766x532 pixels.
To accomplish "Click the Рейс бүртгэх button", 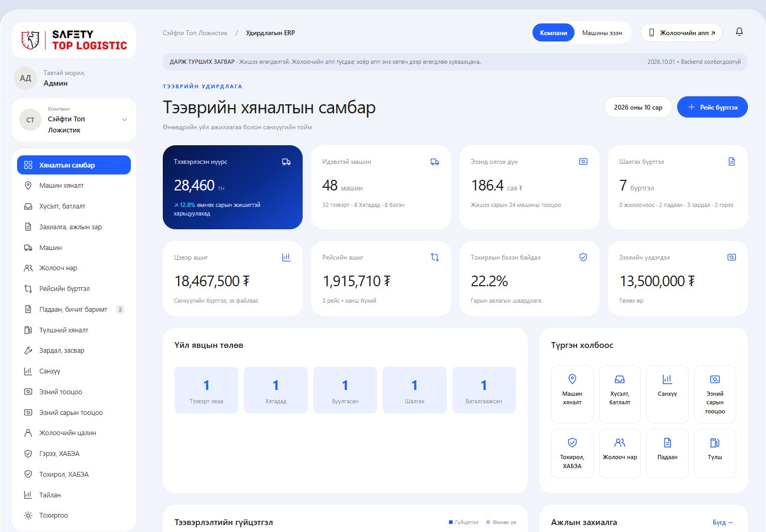I will pyautogui.click(x=712, y=107).
